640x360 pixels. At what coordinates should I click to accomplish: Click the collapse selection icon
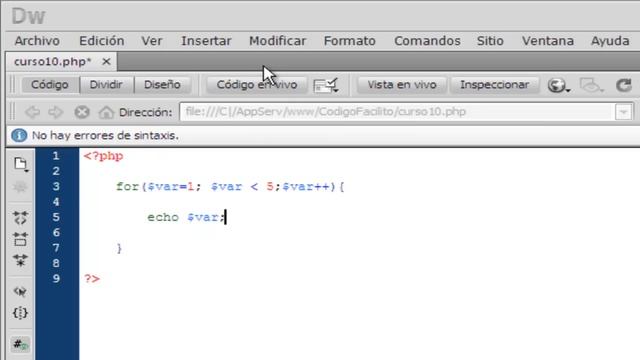pyautogui.click(x=20, y=239)
